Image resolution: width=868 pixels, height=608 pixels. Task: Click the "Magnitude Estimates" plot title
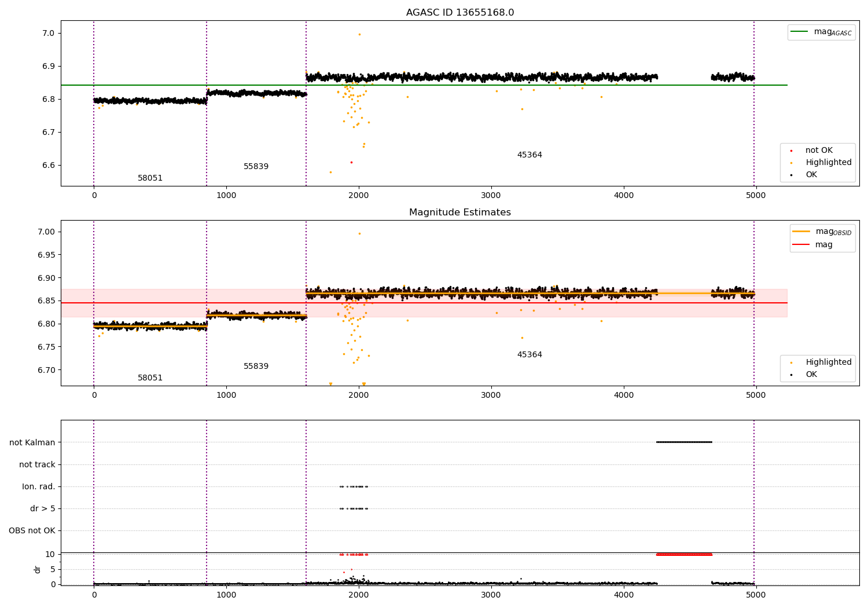tap(460, 213)
